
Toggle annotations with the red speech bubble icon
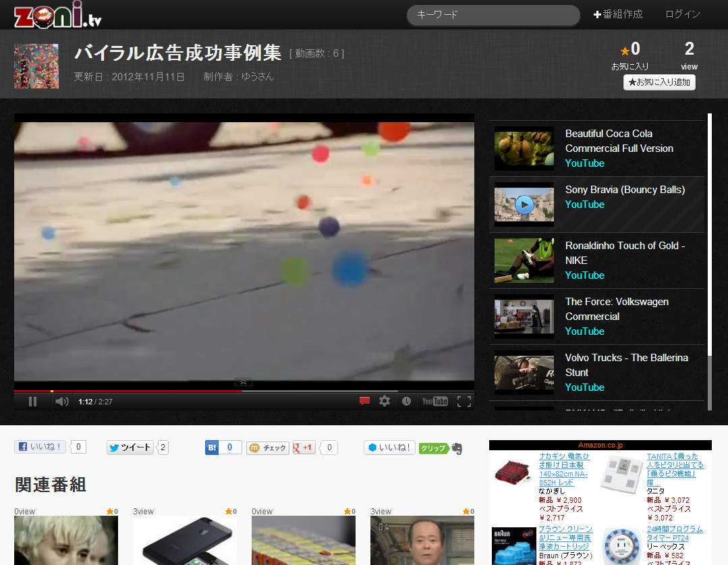[x=364, y=401]
